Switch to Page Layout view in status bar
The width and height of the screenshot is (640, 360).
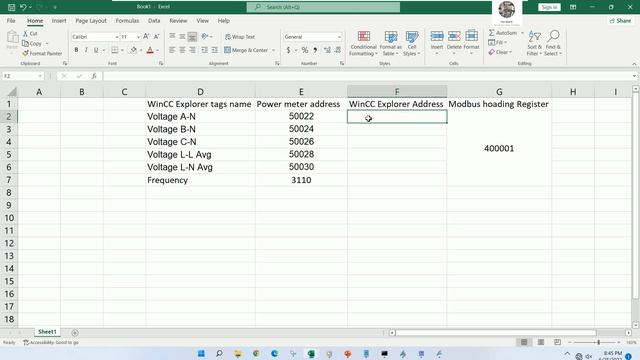coord(541,342)
